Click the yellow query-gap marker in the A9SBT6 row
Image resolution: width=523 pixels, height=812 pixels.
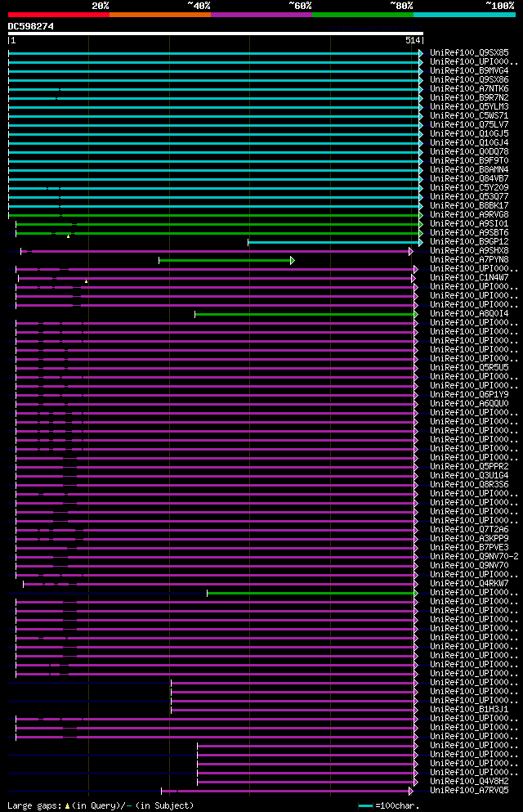point(69,236)
